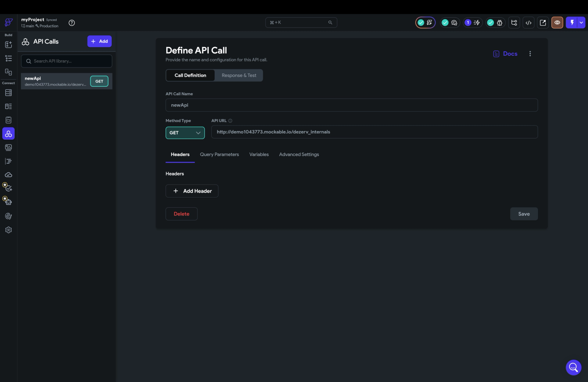Screen dimensions: 588x382
Task: Open the App State icon in the sidebar
Action: point(8,120)
